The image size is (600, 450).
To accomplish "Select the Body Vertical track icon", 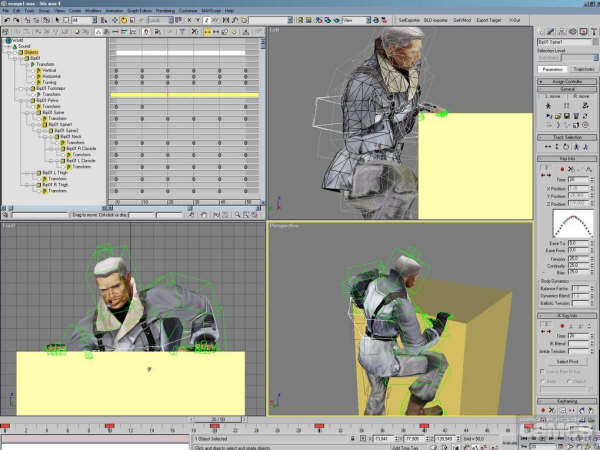I will [557, 147].
